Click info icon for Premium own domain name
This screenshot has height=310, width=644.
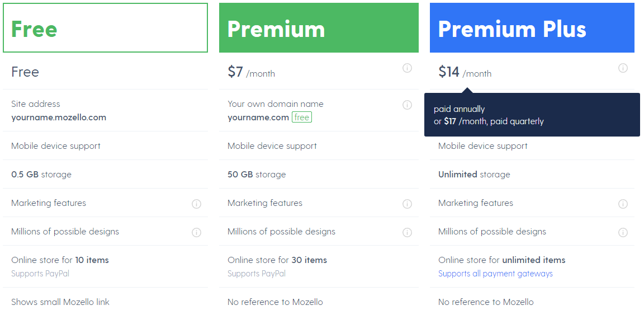click(x=407, y=105)
